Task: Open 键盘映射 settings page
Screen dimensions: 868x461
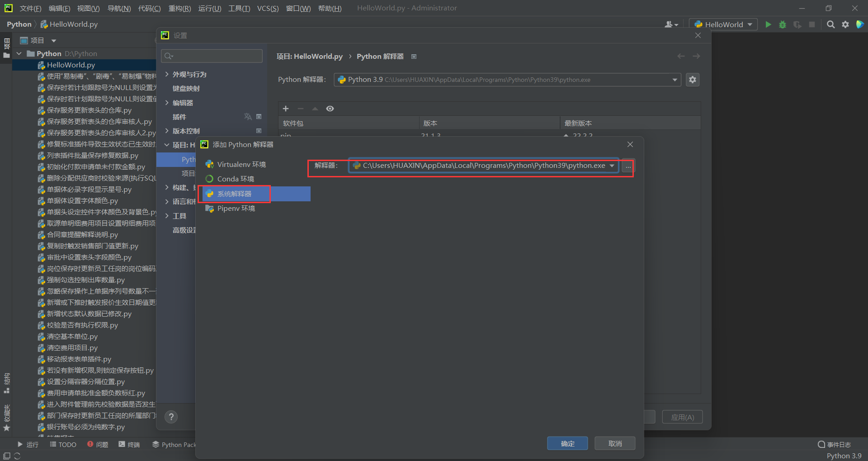Action: [186, 88]
